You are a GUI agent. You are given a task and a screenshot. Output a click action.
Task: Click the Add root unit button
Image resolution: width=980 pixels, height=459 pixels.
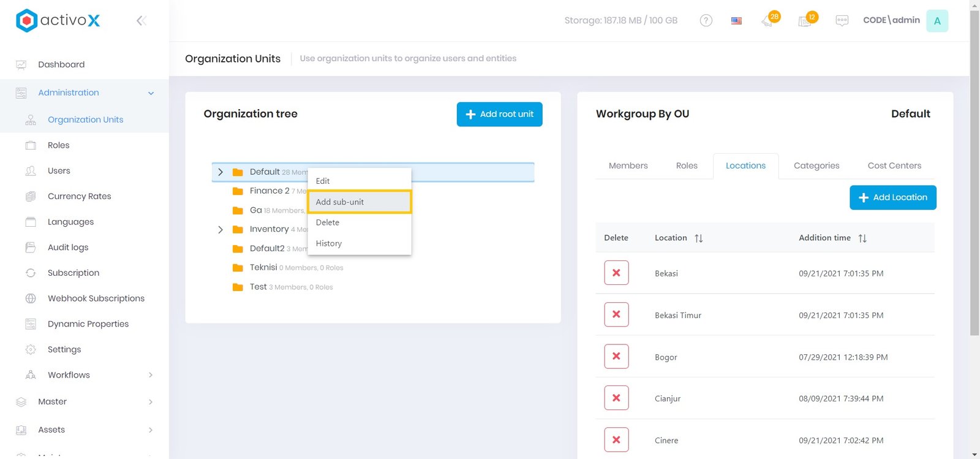[x=499, y=114]
